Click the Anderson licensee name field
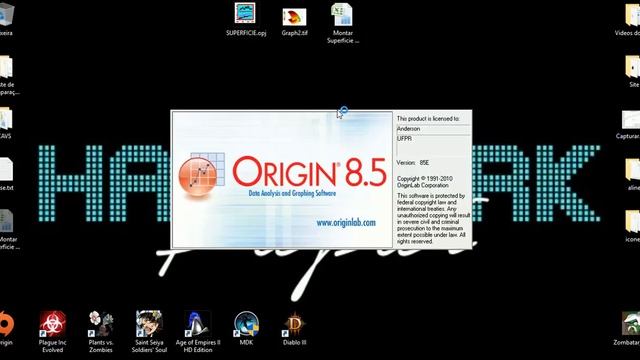640x360 pixels. click(433, 129)
